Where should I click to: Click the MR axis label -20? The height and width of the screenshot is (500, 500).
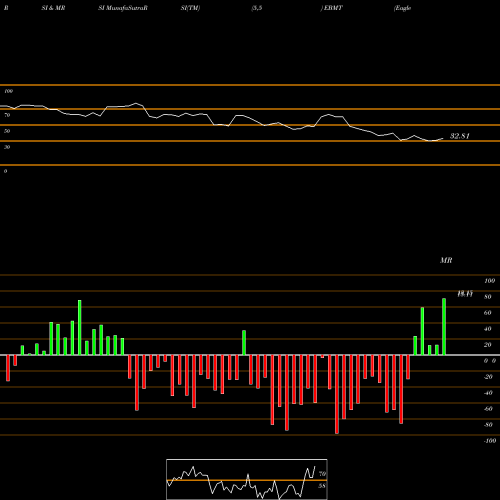click(x=488, y=377)
